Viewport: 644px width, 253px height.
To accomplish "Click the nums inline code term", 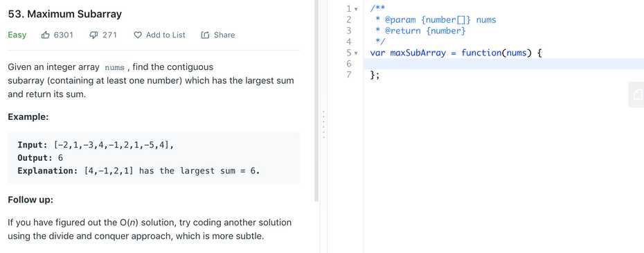I will pos(114,67).
